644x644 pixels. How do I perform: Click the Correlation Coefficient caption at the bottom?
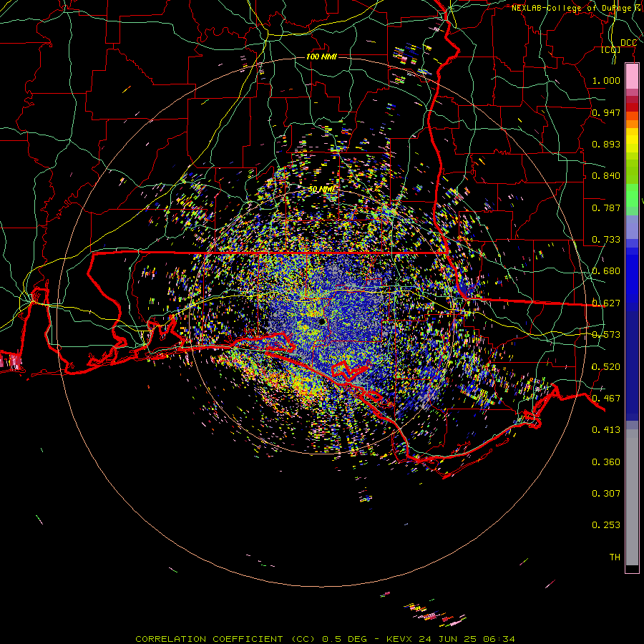click(325, 639)
